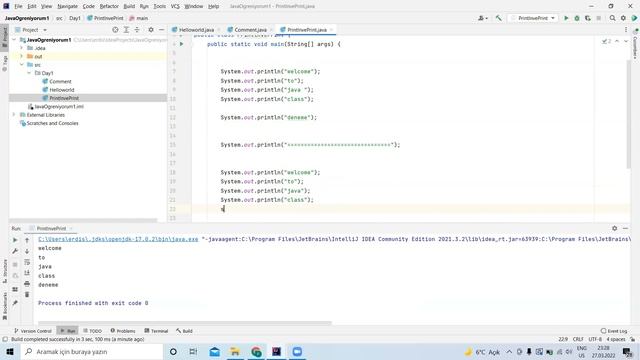Open the Build menu
640x360 pixels.
point(129,6)
